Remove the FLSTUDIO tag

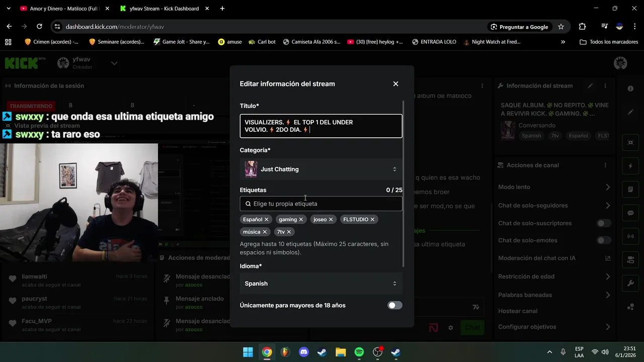coord(372,220)
